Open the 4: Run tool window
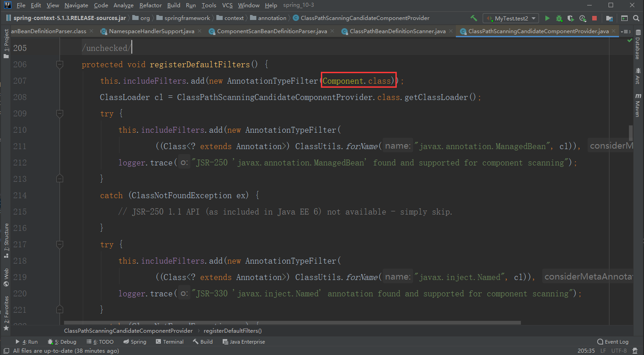This screenshot has height=355, width=644. pos(27,342)
